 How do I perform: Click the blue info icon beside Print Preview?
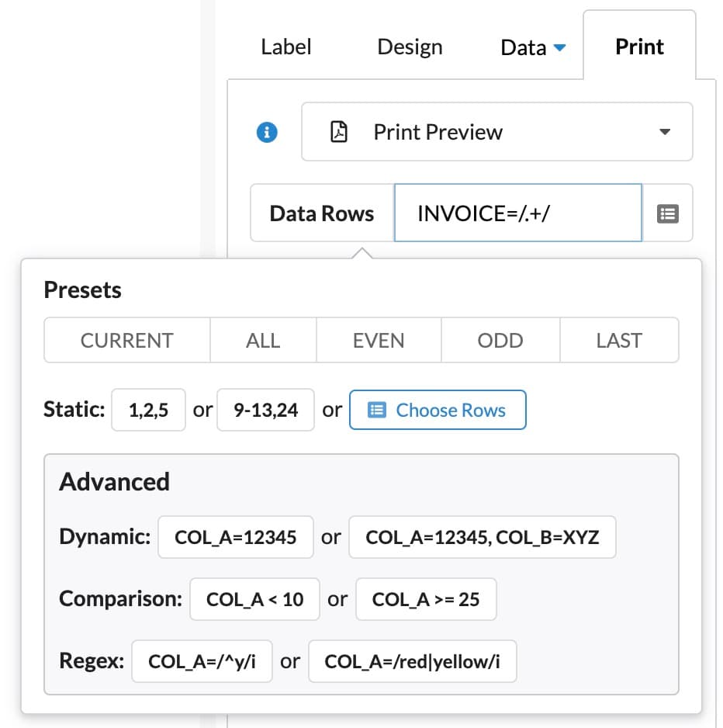pos(268,132)
